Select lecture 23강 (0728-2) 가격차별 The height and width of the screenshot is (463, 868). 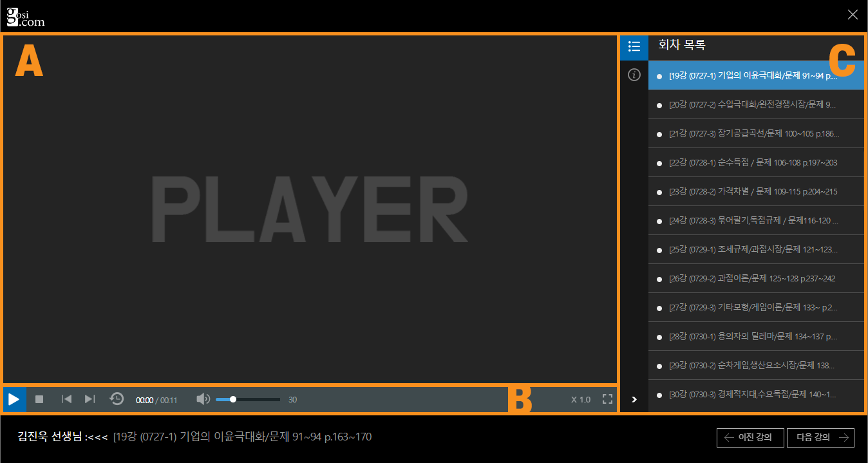(x=756, y=191)
